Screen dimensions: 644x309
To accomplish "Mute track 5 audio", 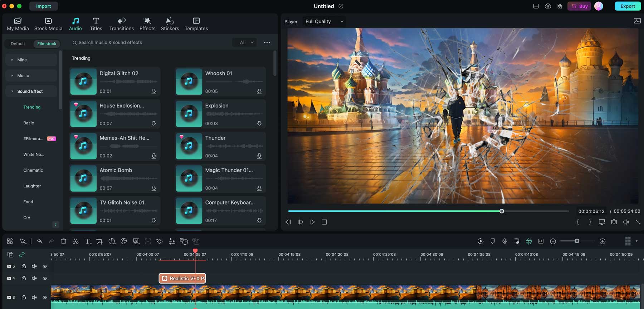I will click(x=34, y=266).
